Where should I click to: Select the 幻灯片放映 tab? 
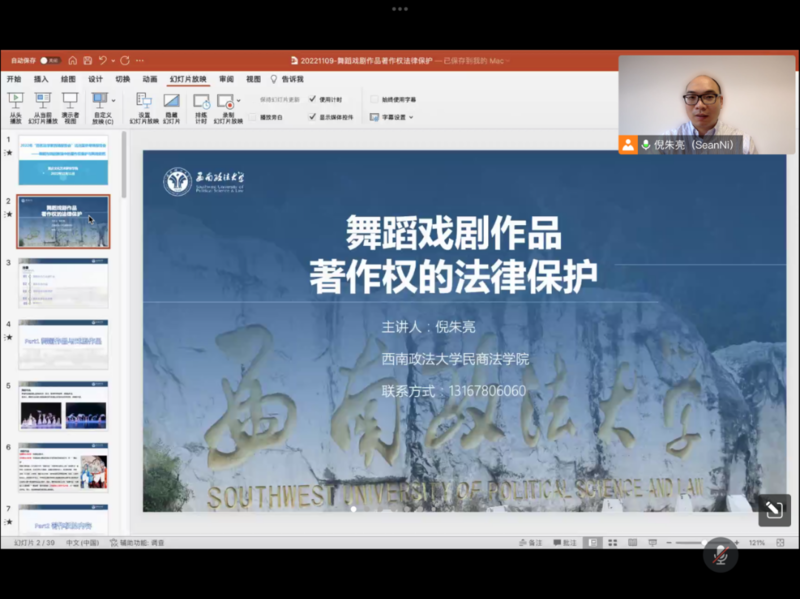(188, 79)
